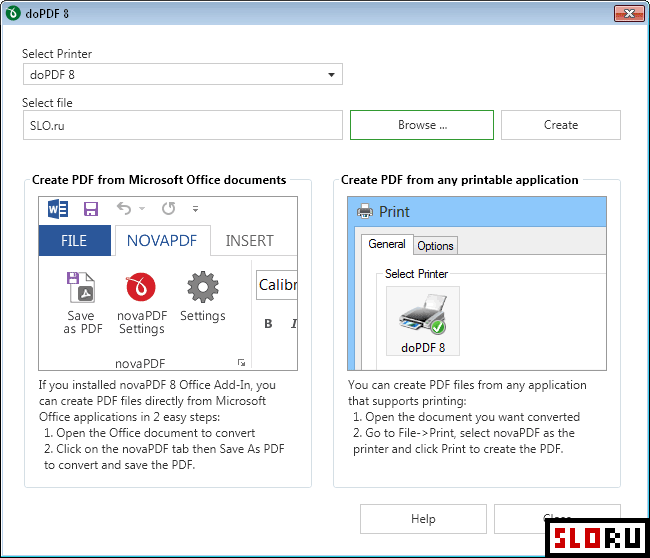Screen dimensions: 650x558
Task: Open the Select Printer dropdown
Action: pyautogui.click(x=182, y=75)
